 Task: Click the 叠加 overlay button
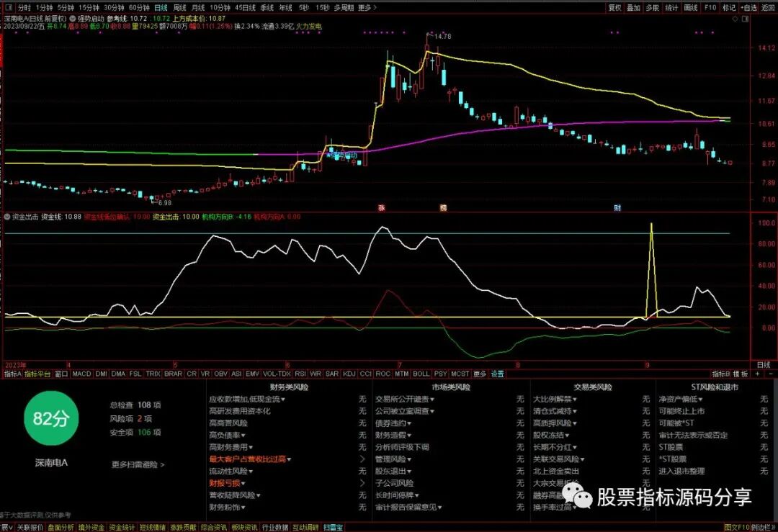click(633, 7)
